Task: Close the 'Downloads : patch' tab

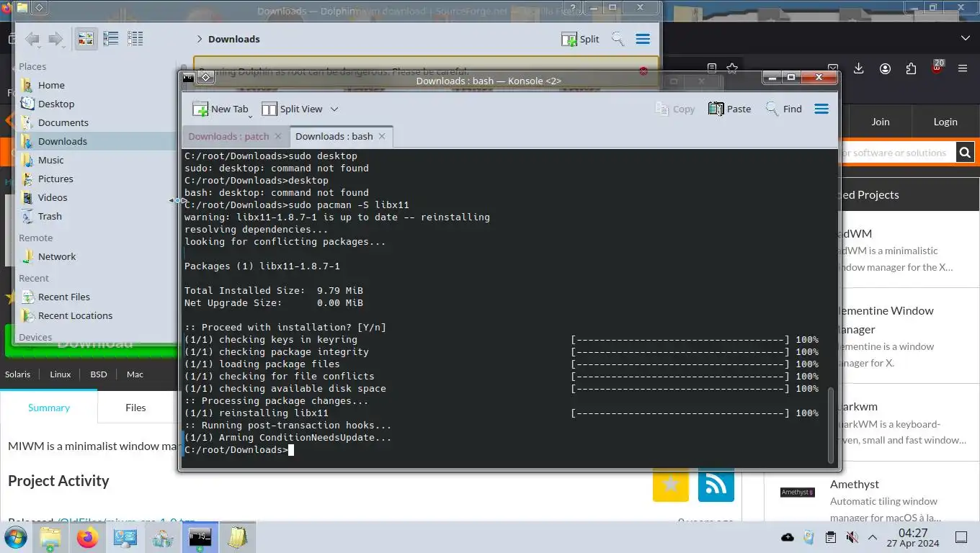Action: (278, 136)
